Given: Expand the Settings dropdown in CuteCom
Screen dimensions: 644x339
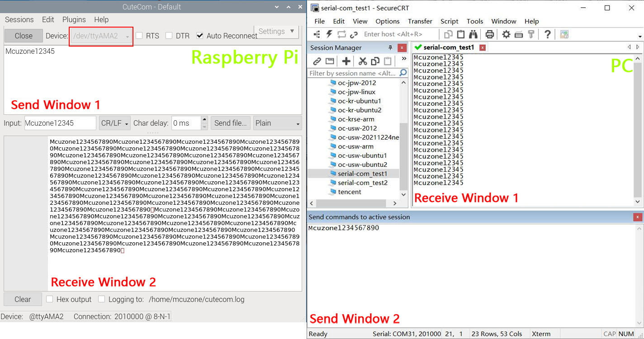Looking at the screenshot, I should pos(276,31).
